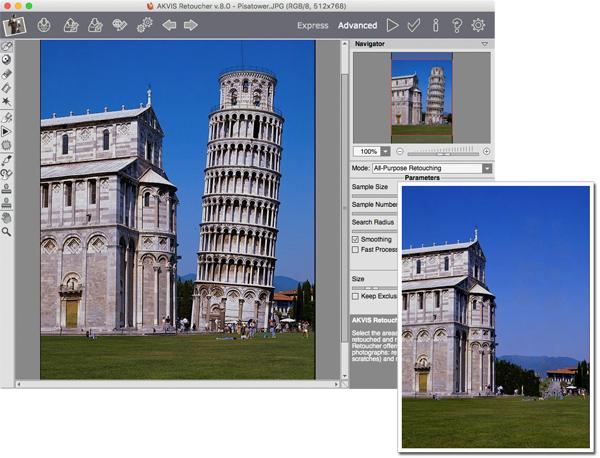Select the Chameleon Brush tool
The height and width of the screenshot is (458, 600).
coord(7,174)
